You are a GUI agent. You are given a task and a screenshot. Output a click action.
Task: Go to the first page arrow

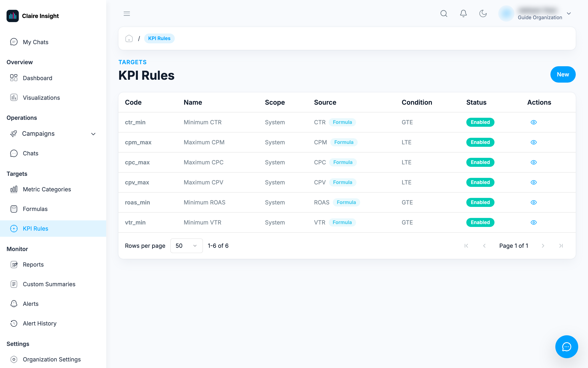(x=466, y=246)
